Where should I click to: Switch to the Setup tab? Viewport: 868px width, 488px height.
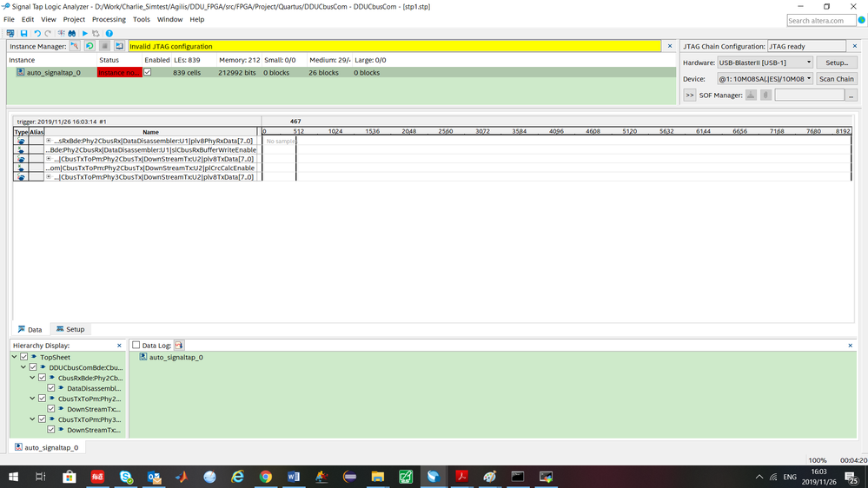pyautogui.click(x=70, y=329)
